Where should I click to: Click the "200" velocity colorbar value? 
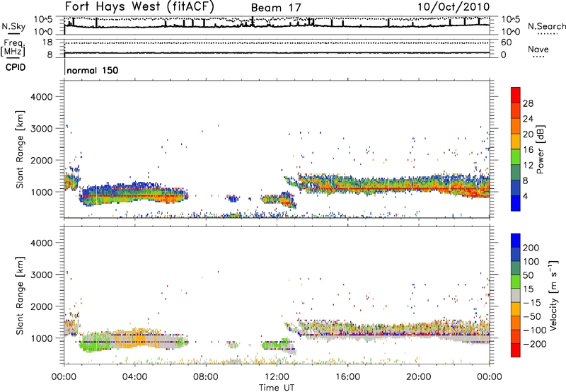point(531,248)
